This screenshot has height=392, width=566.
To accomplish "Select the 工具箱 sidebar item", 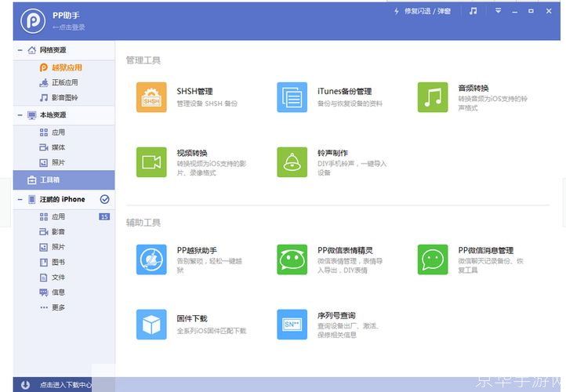I will [x=64, y=180].
